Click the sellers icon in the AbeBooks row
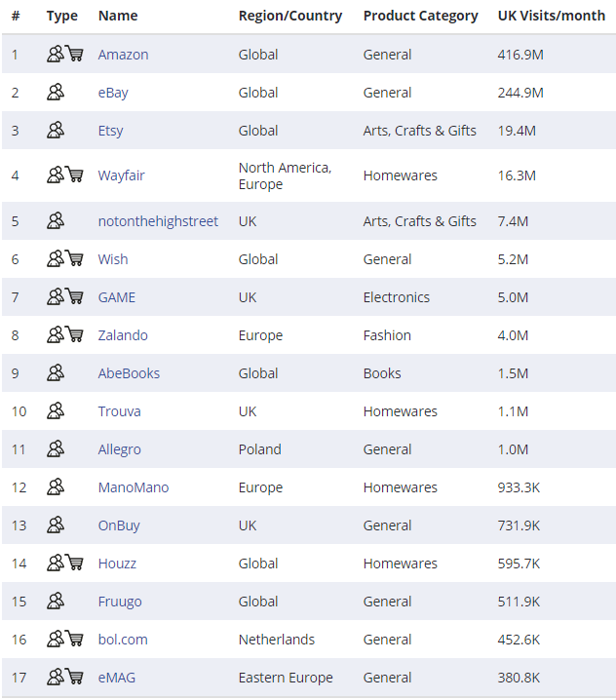The image size is (616, 700). pyautogui.click(x=56, y=373)
